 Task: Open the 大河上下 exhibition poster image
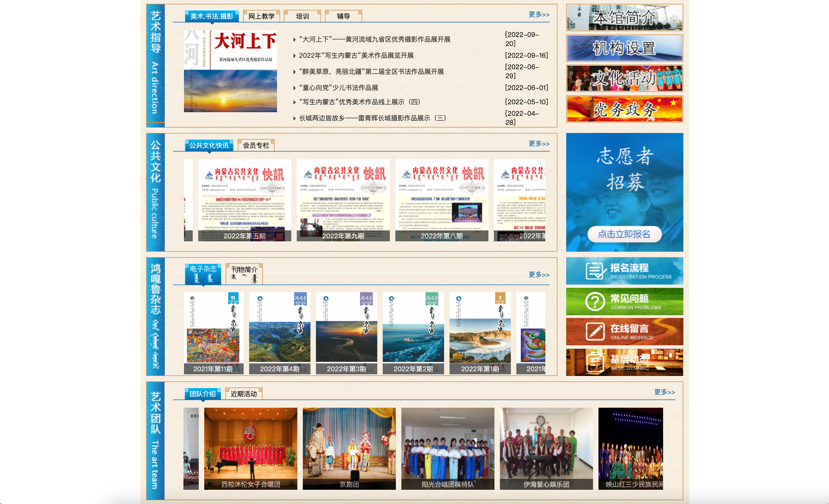click(230, 71)
